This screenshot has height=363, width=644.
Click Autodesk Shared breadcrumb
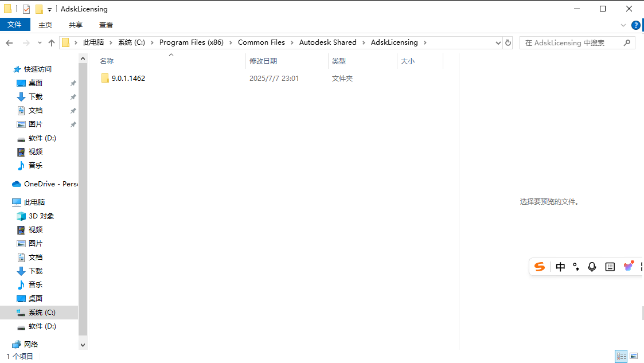pyautogui.click(x=328, y=42)
